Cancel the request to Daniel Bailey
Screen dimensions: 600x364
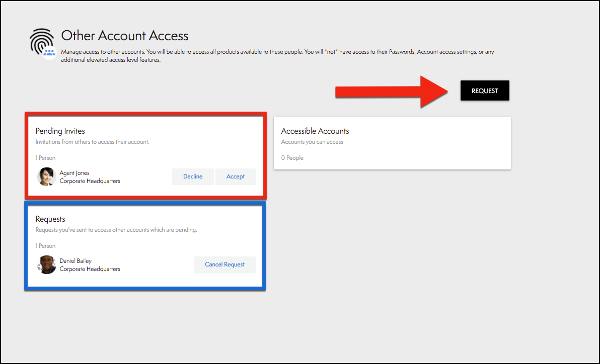224,264
